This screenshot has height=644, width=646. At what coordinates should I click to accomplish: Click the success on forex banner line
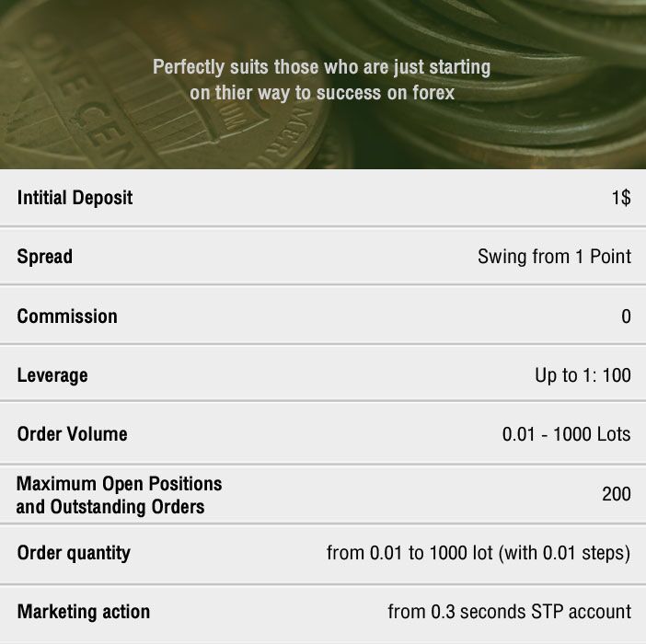coord(322,93)
